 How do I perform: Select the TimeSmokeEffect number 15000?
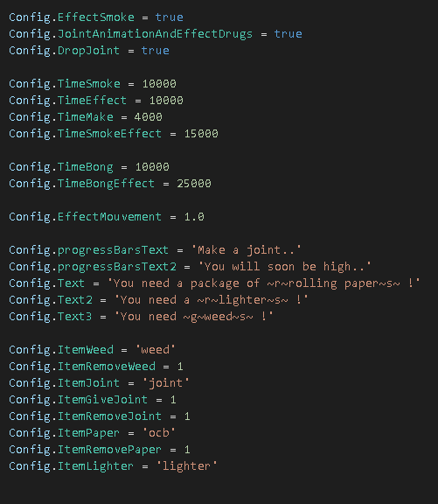tap(201, 134)
